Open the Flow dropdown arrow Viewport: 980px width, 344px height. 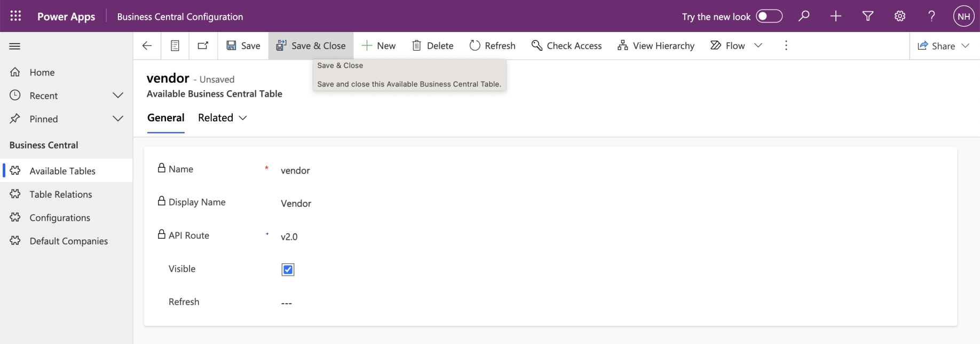758,46
